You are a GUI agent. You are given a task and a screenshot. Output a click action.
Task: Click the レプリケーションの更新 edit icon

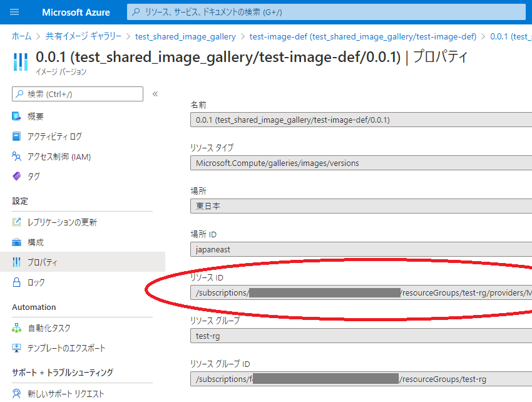16,222
